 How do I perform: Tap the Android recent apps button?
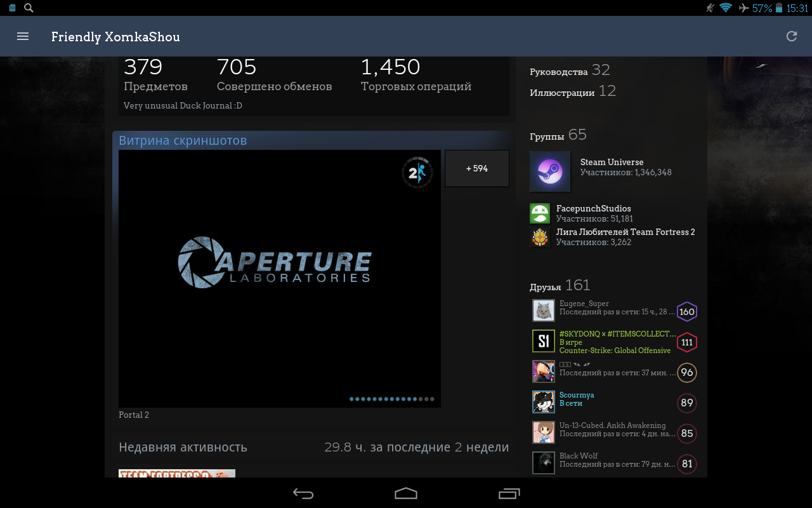coord(509,493)
